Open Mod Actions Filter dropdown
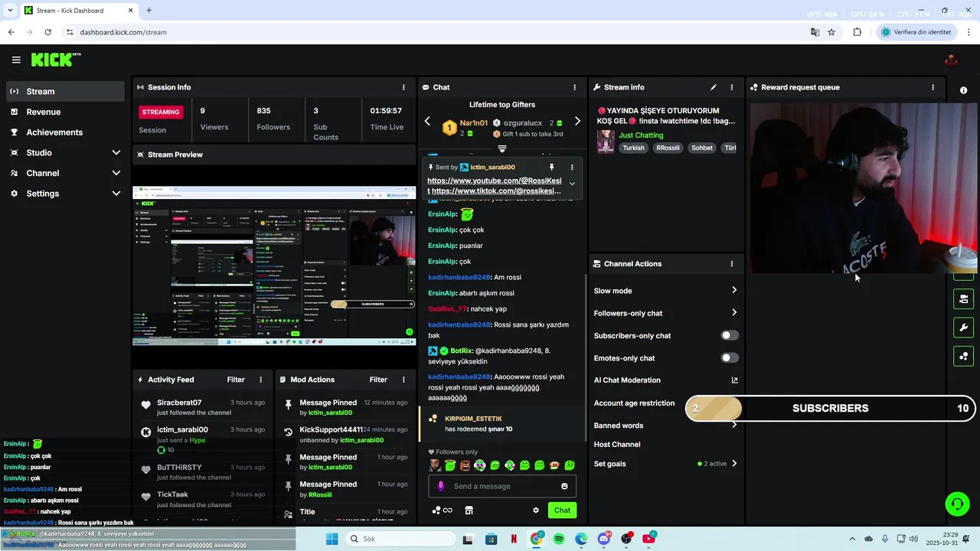 [378, 380]
